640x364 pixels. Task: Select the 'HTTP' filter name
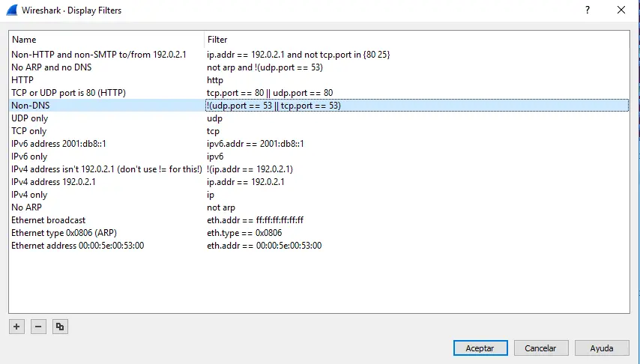[22, 80]
